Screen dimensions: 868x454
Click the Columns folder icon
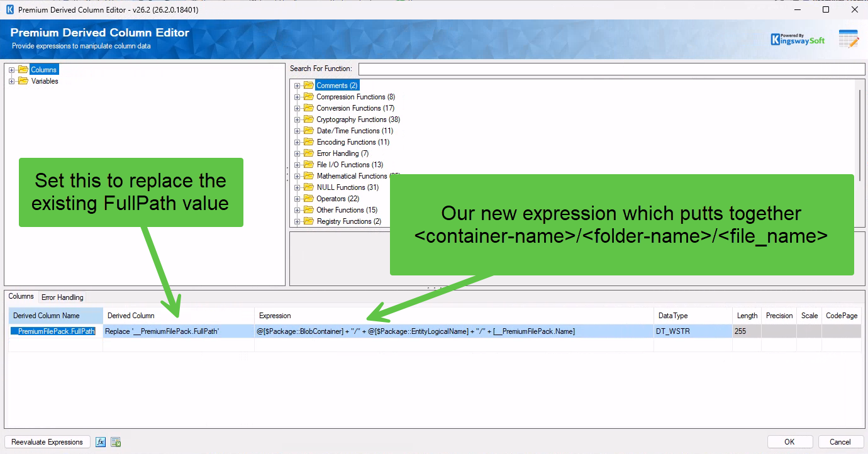tap(23, 69)
